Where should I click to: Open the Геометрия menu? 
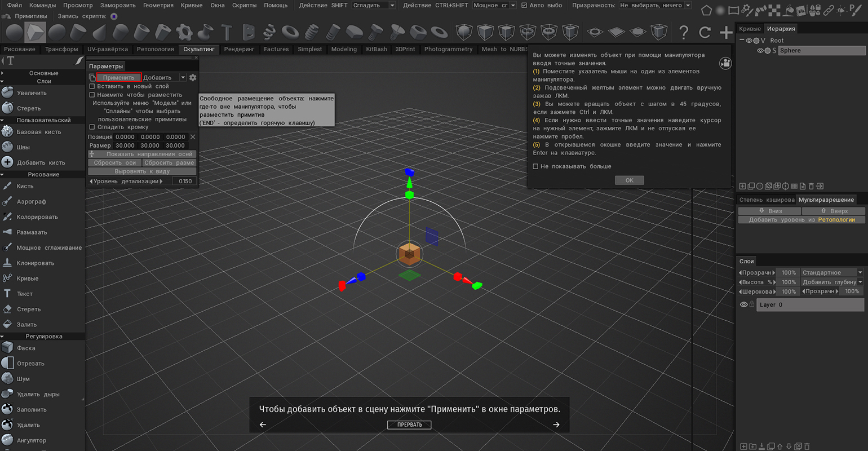(x=158, y=5)
